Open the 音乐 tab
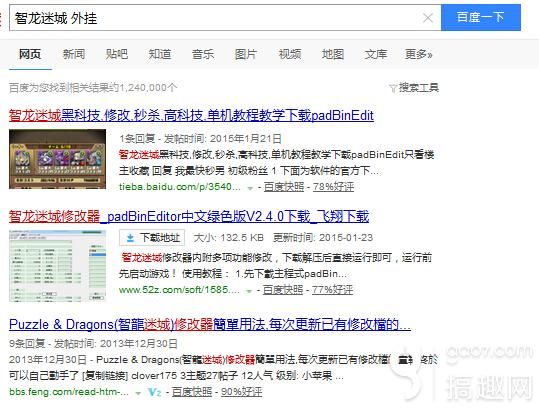The height and width of the screenshot is (409, 539). (203, 54)
